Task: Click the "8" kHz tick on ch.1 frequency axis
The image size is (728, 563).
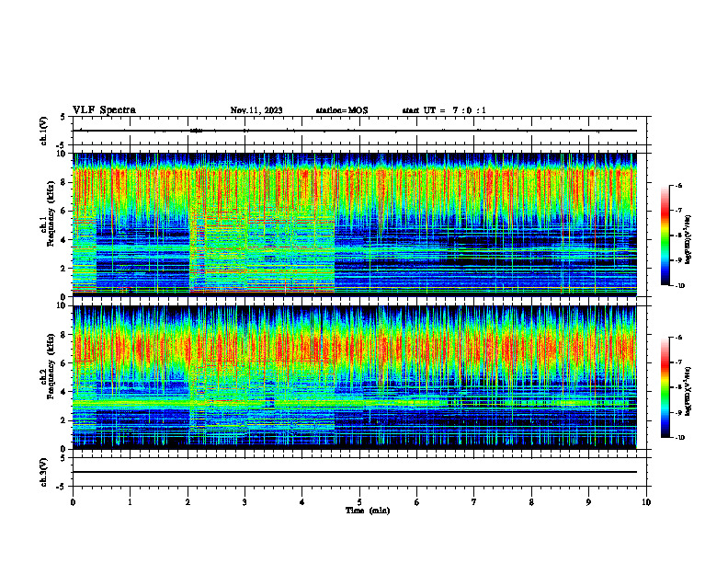Action: click(x=63, y=182)
